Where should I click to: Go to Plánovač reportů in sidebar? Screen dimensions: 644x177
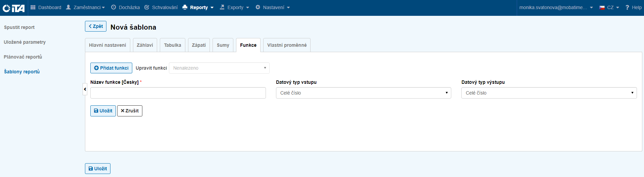click(23, 57)
